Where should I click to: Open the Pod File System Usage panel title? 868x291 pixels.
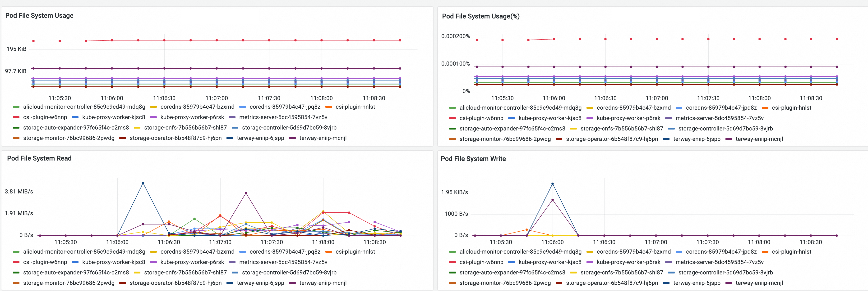pos(39,15)
